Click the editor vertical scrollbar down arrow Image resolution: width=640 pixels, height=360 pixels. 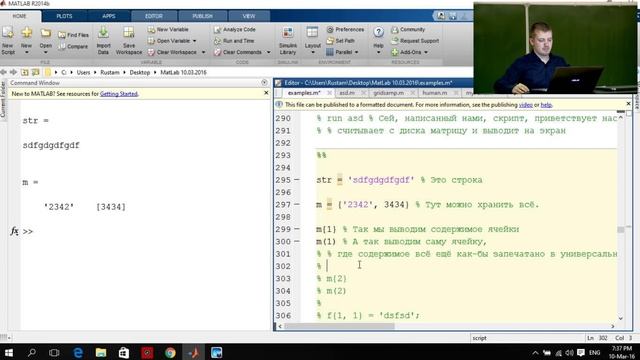621,318
